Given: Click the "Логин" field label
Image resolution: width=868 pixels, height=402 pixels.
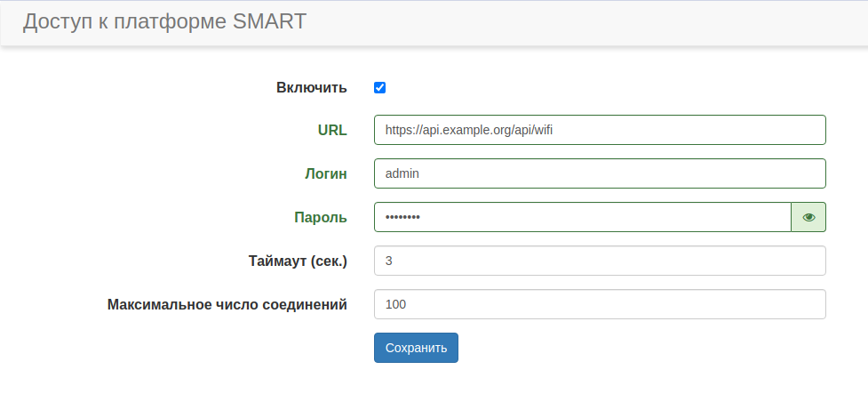Looking at the screenshot, I should 325,173.
